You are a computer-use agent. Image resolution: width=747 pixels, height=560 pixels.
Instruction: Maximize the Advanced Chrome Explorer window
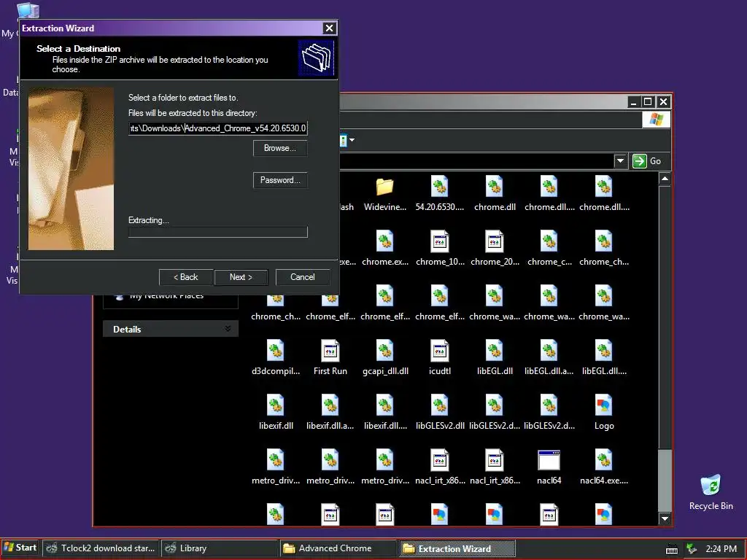[648, 101]
